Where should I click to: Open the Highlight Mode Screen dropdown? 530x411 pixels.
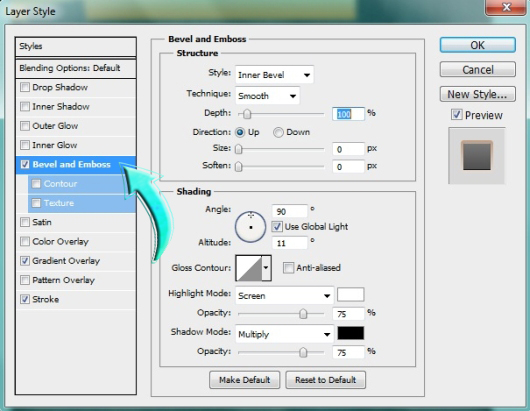click(285, 296)
